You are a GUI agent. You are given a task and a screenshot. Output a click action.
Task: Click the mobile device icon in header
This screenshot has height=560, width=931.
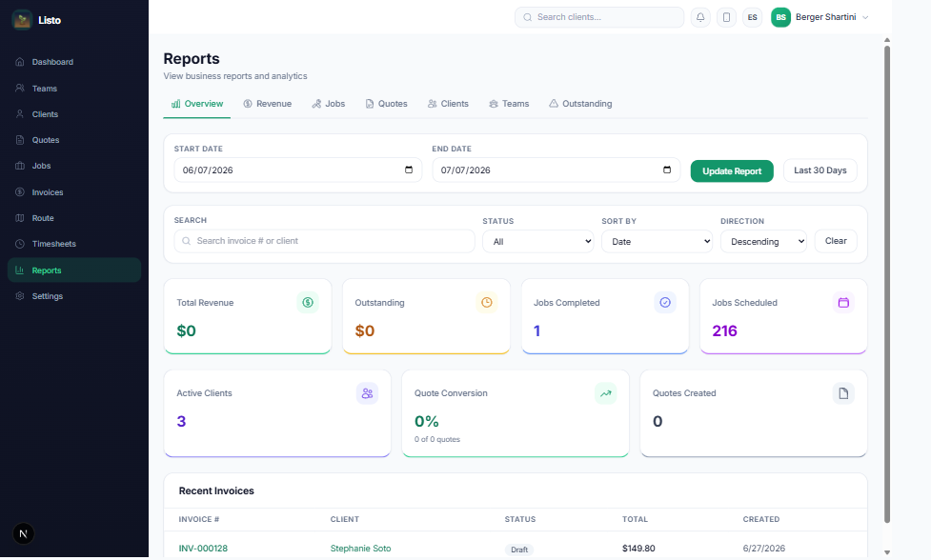coord(726,17)
